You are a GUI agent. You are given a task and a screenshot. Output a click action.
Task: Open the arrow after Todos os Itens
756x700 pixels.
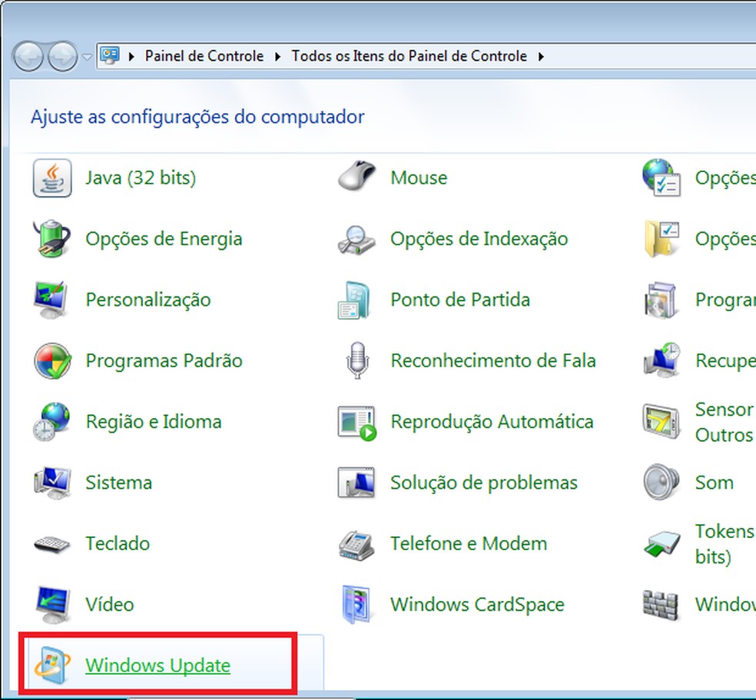(541, 56)
